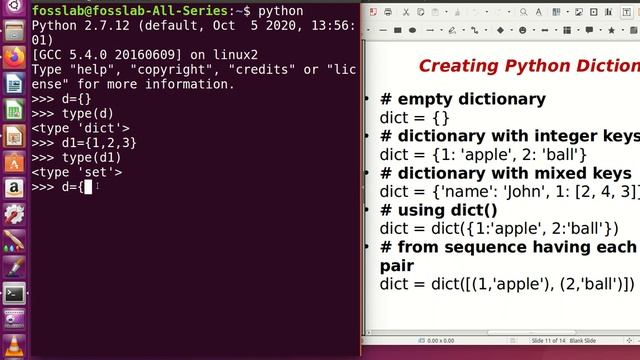Click the Insert Chart icon
This screenshot has height=360, width=640.
609,12
